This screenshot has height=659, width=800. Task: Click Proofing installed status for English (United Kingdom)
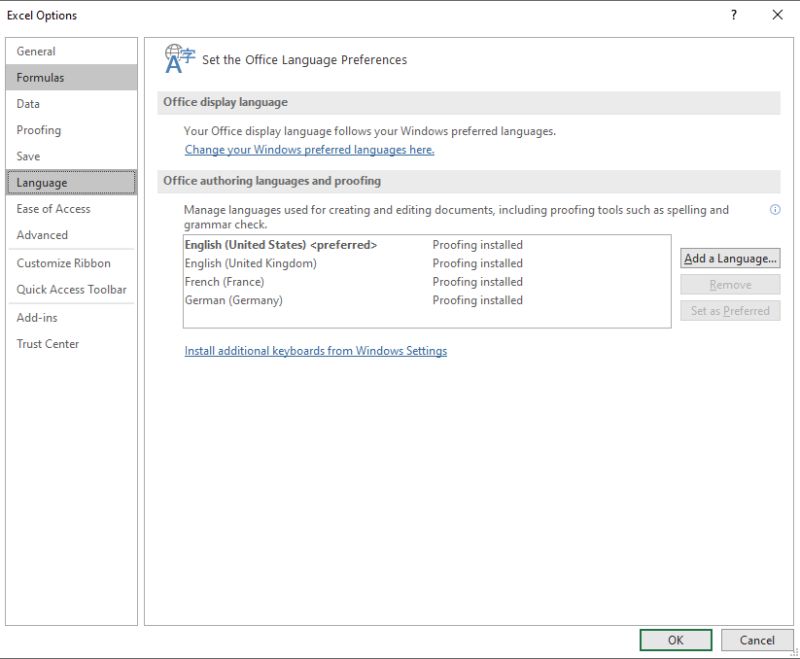[x=478, y=263]
